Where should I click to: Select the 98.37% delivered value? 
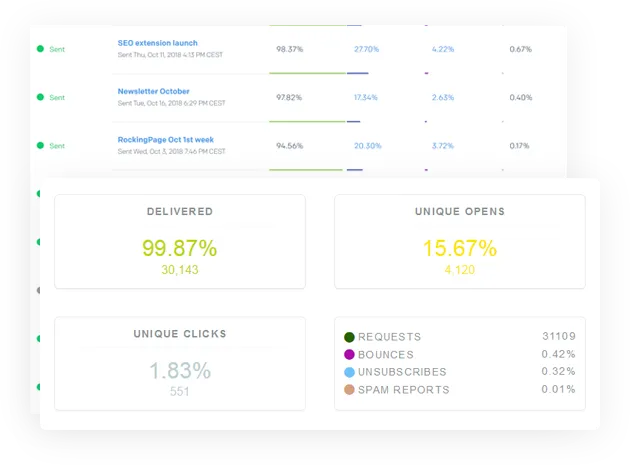click(x=290, y=49)
